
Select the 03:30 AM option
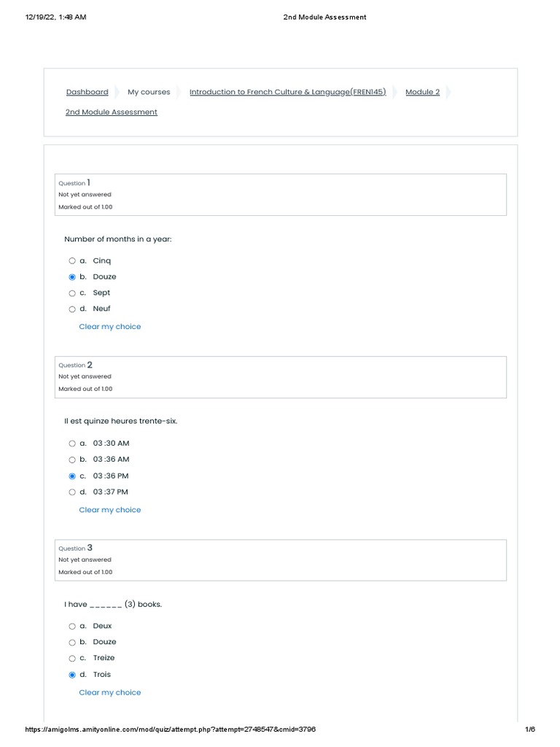(72, 444)
